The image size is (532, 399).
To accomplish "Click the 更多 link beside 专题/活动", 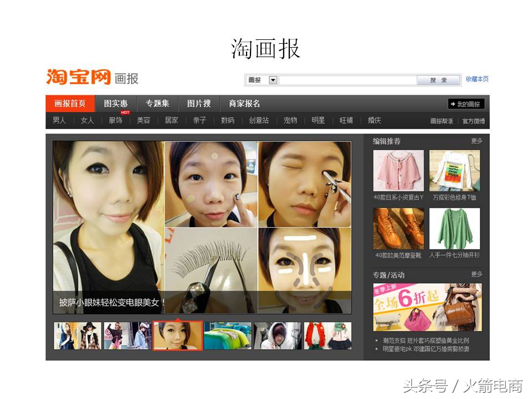I will (477, 274).
